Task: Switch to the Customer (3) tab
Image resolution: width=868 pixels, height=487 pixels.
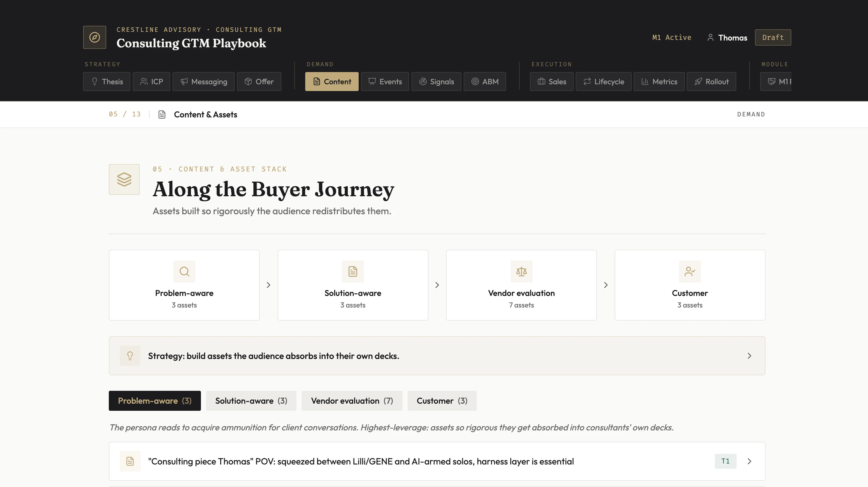Action: (442, 401)
